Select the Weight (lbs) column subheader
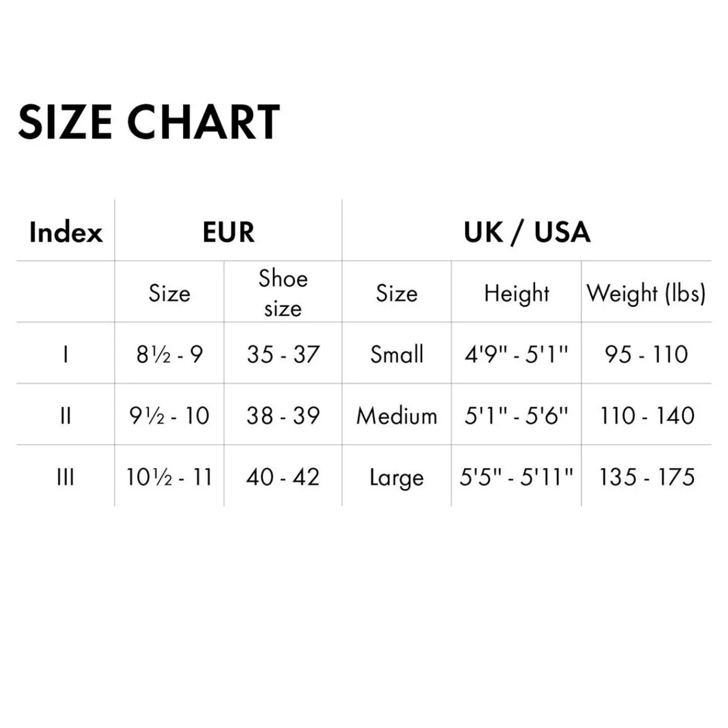The image size is (728, 728). click(646, 293)
